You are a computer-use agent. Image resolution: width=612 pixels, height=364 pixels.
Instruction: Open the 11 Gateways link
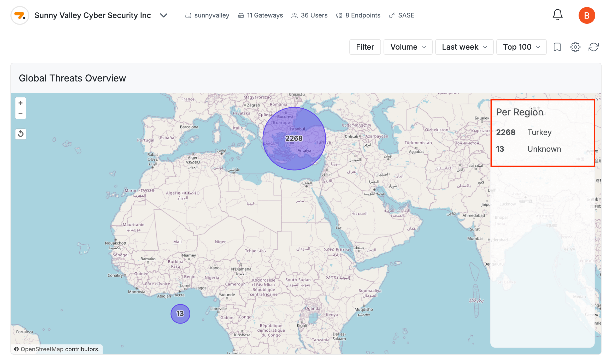(261, 15)
